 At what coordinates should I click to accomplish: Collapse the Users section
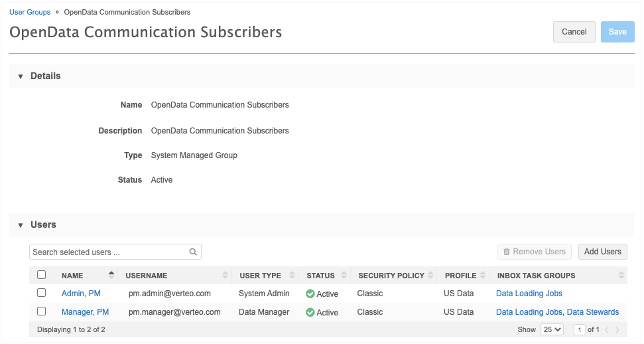click(21, 225)
